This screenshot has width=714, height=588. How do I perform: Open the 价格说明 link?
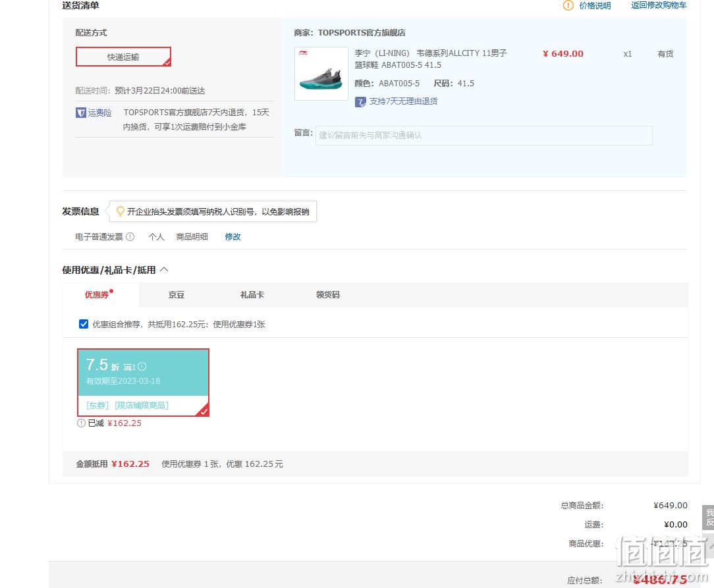pos(595,5)
